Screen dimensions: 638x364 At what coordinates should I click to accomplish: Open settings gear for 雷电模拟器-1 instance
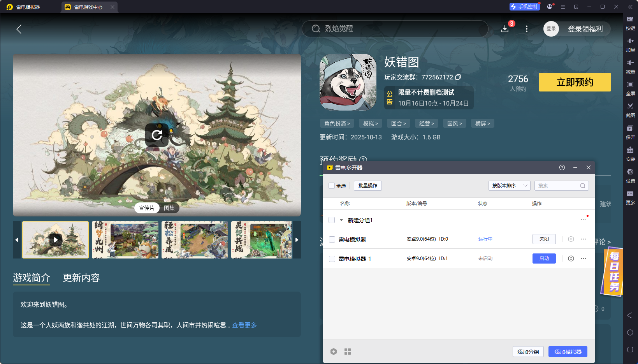coord(571,258)
